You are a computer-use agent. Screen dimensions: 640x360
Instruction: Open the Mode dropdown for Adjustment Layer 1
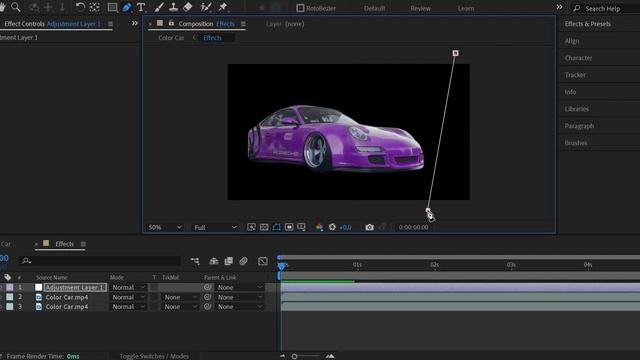(x=128, y=287)
